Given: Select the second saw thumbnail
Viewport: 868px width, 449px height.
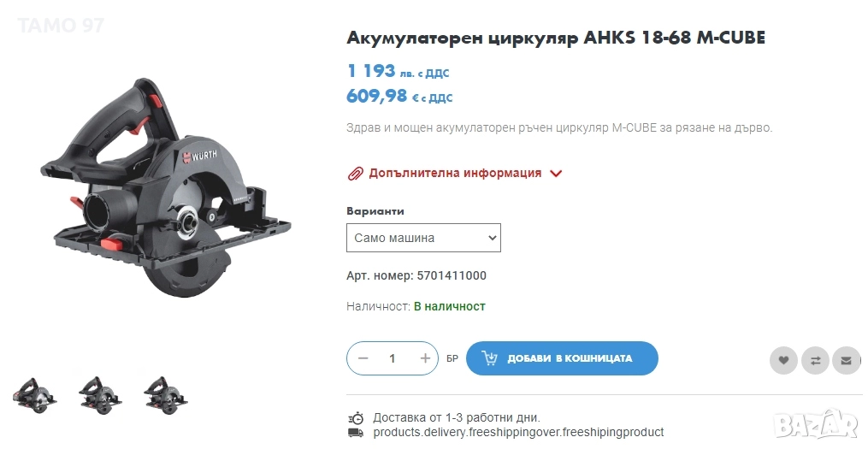Looking at the screenshot, I should [100, 394].
